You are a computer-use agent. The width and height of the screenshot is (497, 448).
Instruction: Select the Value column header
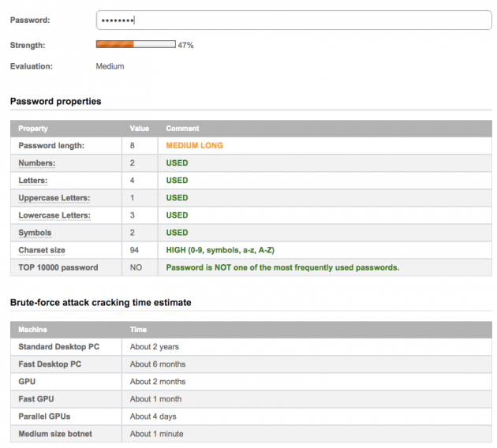click(x=140, y=129)
